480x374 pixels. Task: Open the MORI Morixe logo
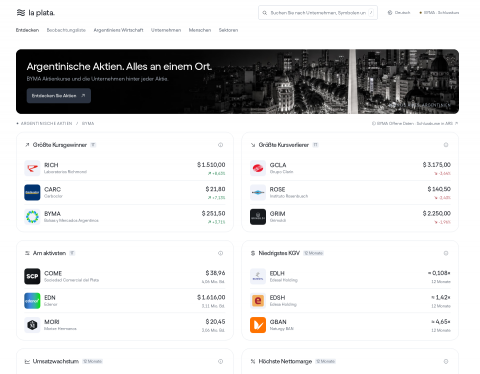32,325
